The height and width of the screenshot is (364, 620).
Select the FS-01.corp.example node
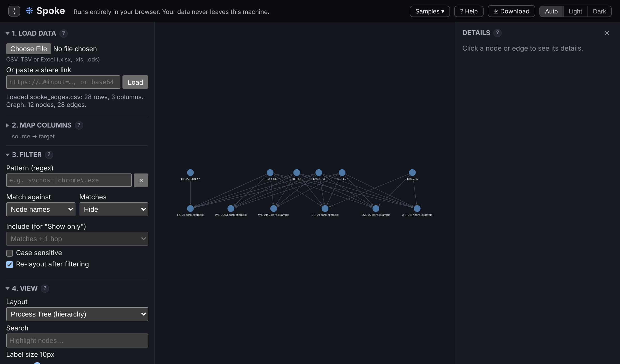190,208
